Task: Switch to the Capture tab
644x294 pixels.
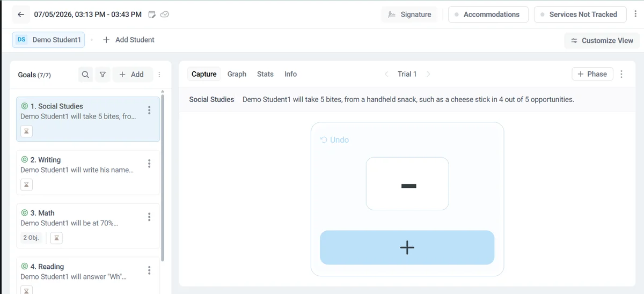Action: point(204,74)
